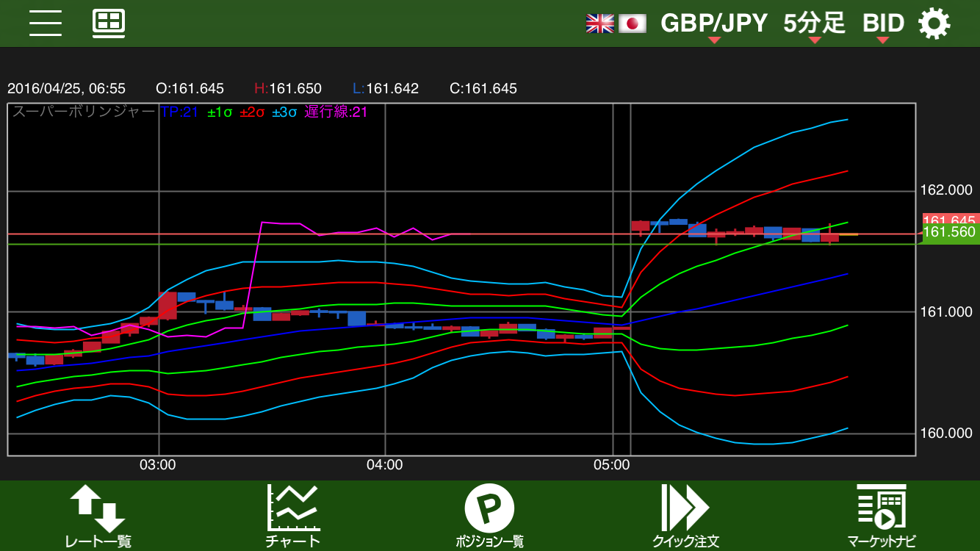
Task: Tap the red 161.645 price tag
Action: click(x=950, y=219)
